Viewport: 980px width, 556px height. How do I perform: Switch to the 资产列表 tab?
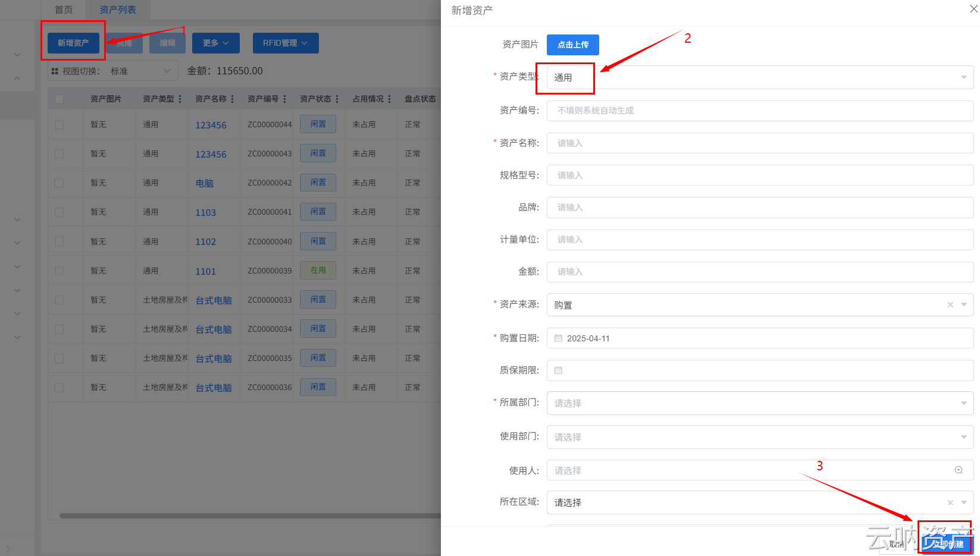pos(118,10)
